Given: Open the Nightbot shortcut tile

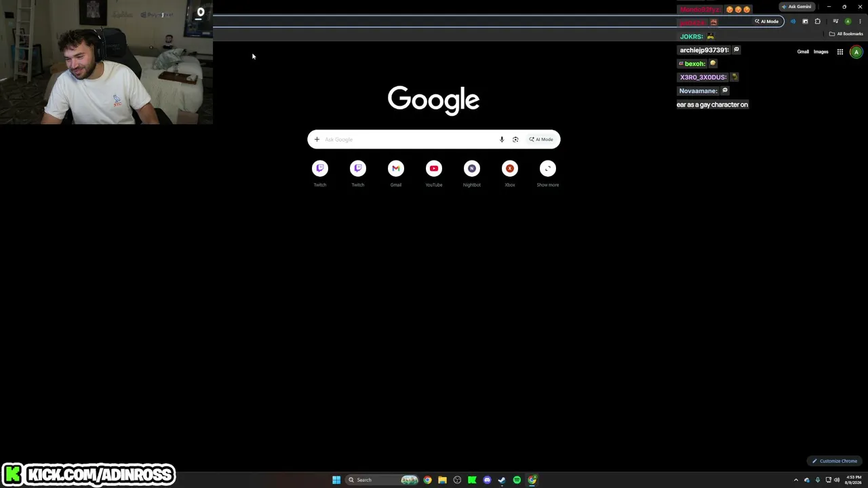Looking at the screenshot, I should (472, 173).
